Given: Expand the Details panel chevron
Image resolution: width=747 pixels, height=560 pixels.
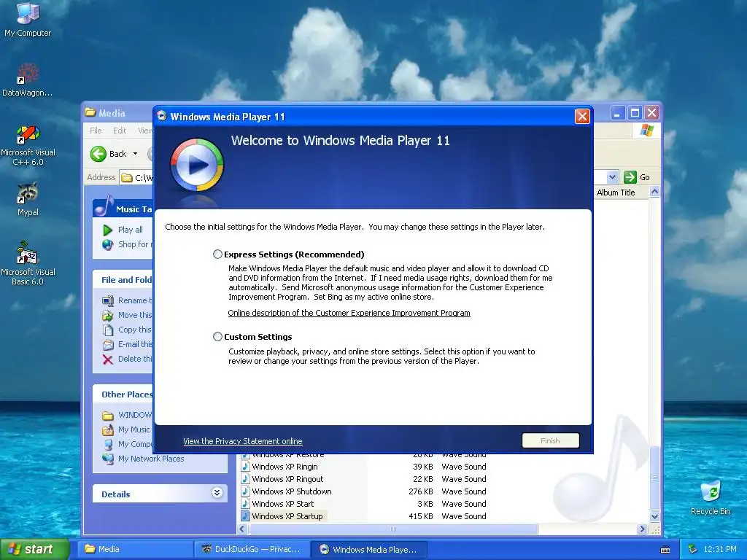Looking at the screenshot, I should pos(217,493).
